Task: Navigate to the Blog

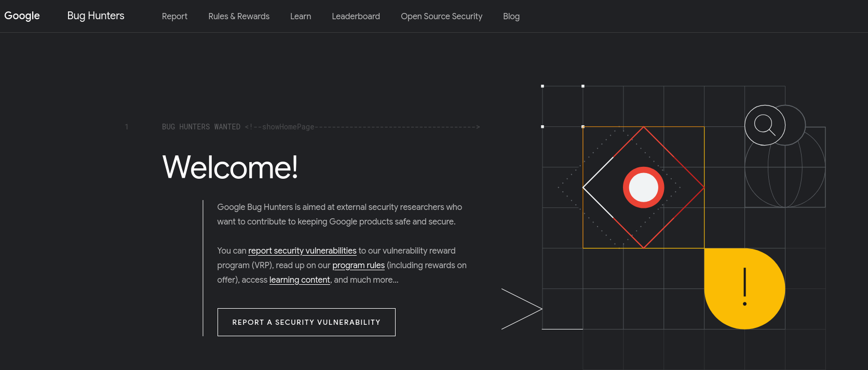Action: click(x=511, y=17)
